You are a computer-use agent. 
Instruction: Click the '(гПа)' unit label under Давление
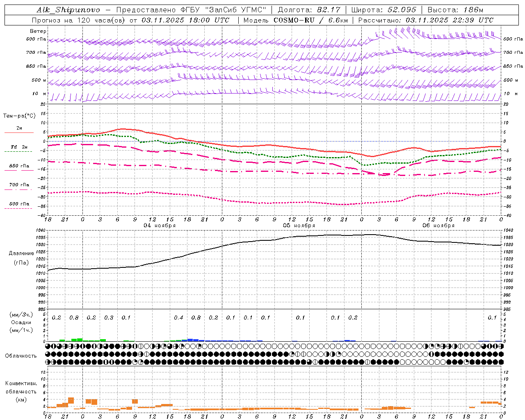pos(21,262)
